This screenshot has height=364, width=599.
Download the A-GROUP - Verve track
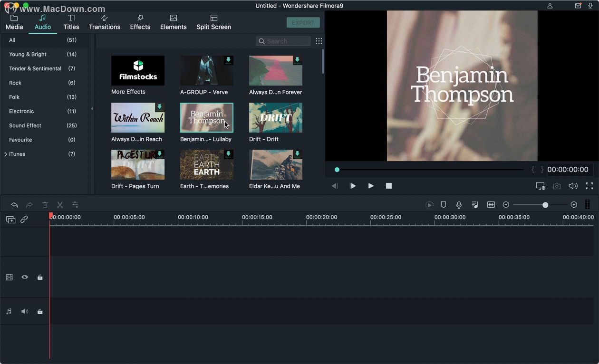pyautogui.click(x=229, y=60)
